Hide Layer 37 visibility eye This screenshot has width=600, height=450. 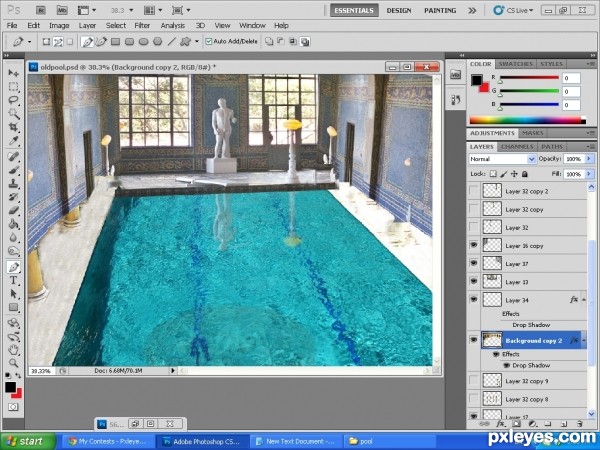(x=474, y=263)
